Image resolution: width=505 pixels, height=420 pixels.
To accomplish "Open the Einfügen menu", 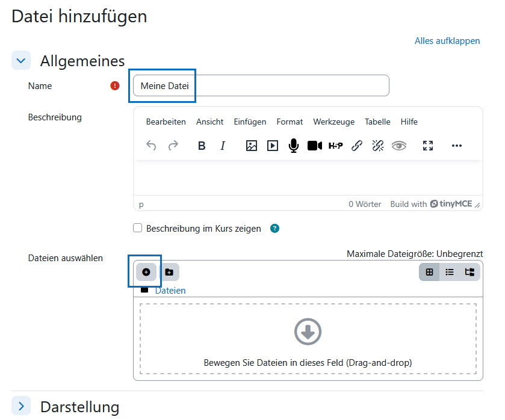I will pos(250,122).
